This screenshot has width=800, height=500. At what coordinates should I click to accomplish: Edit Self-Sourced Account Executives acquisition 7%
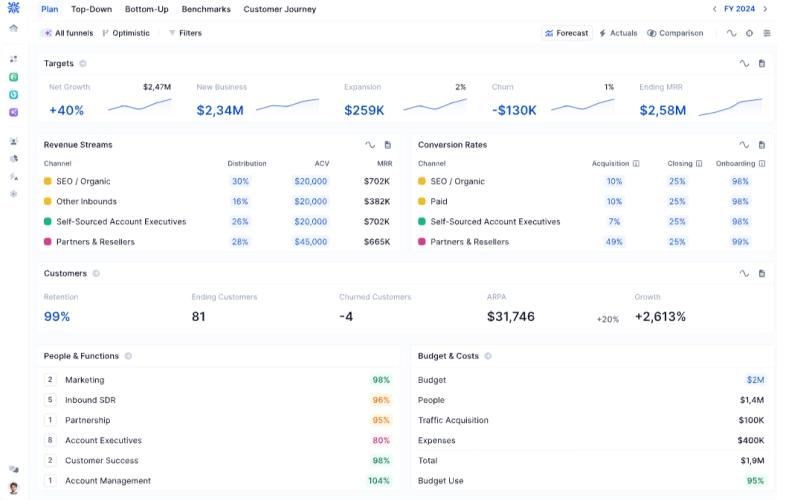[x=614, y=221]
